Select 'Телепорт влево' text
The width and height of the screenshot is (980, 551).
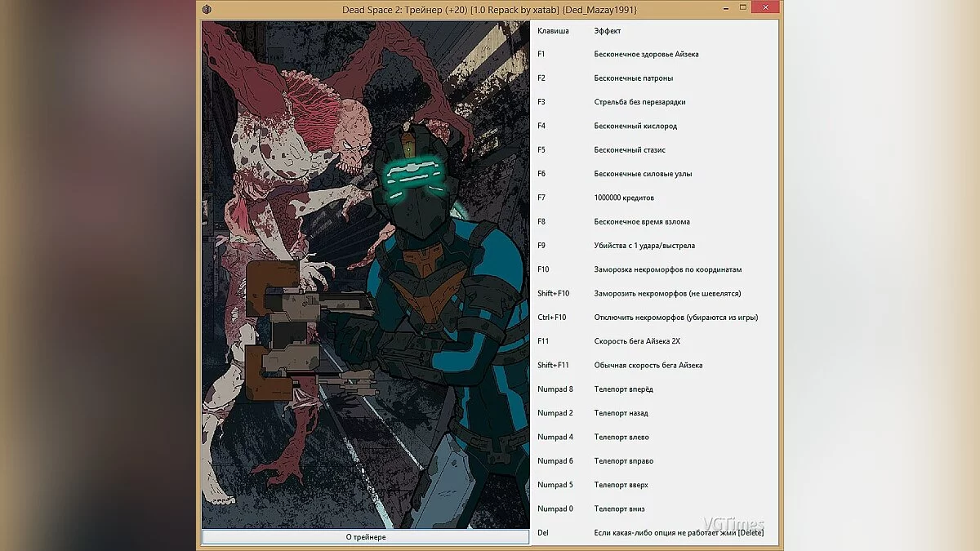pos(621,438)
